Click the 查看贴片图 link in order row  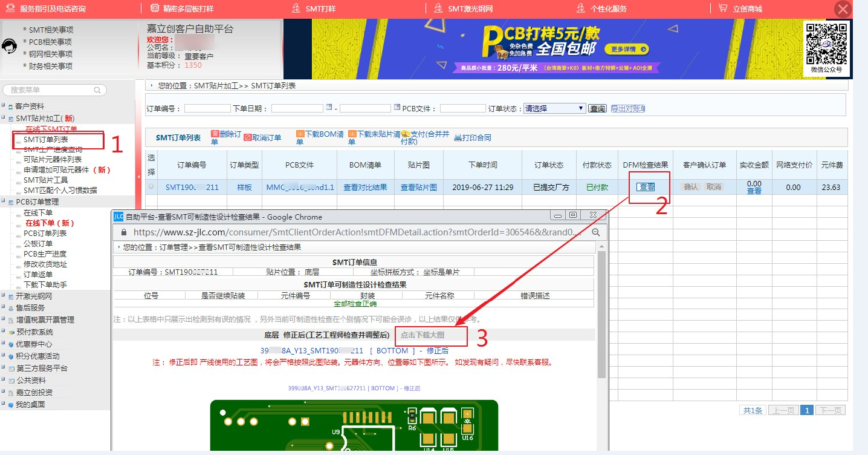pos(418,188)
